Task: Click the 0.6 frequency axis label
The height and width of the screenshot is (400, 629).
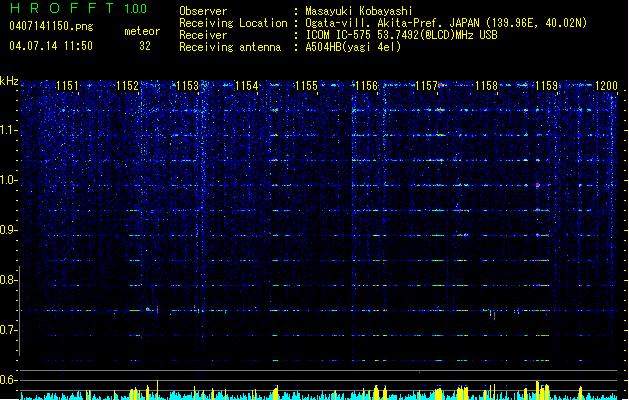Action: click(8, 380)
